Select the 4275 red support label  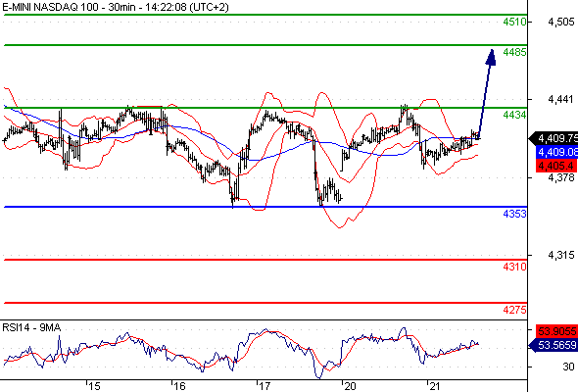pos(514,310)
